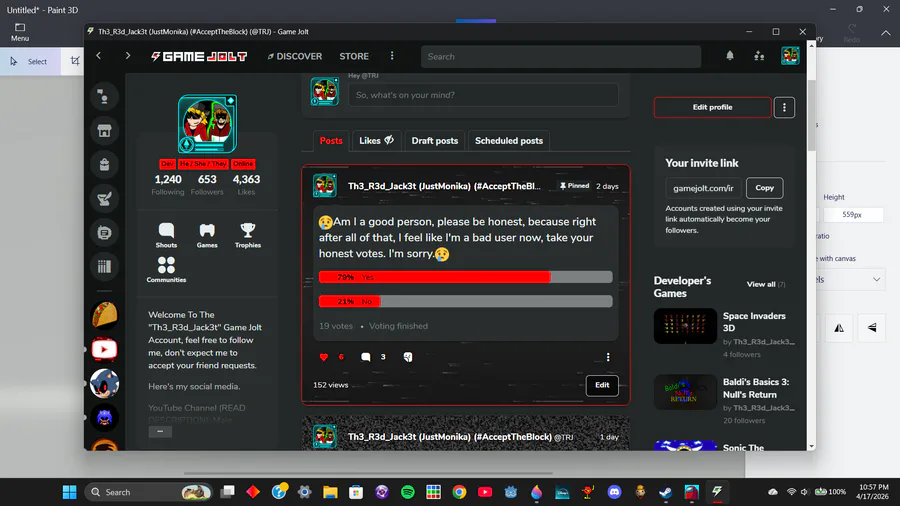Open Baldi's Basics 3: Null's Return link

pyautogui.click(x=755, y=388)
